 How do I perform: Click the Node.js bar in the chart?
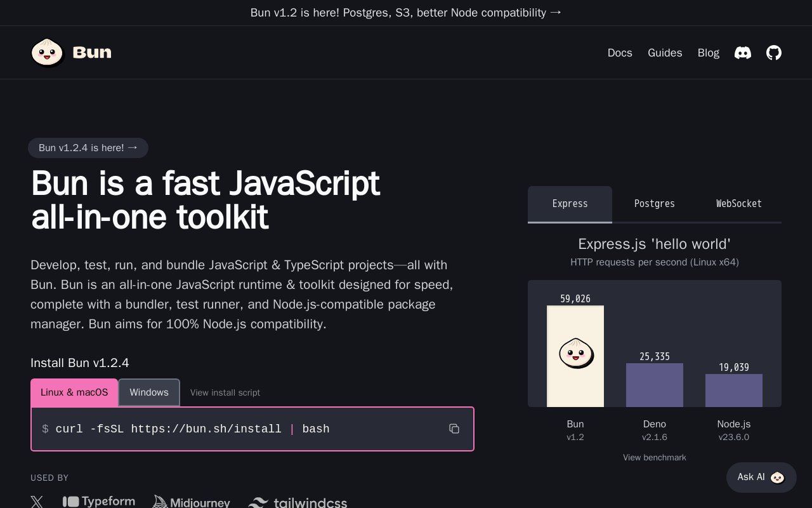click(x=734, y=391)
